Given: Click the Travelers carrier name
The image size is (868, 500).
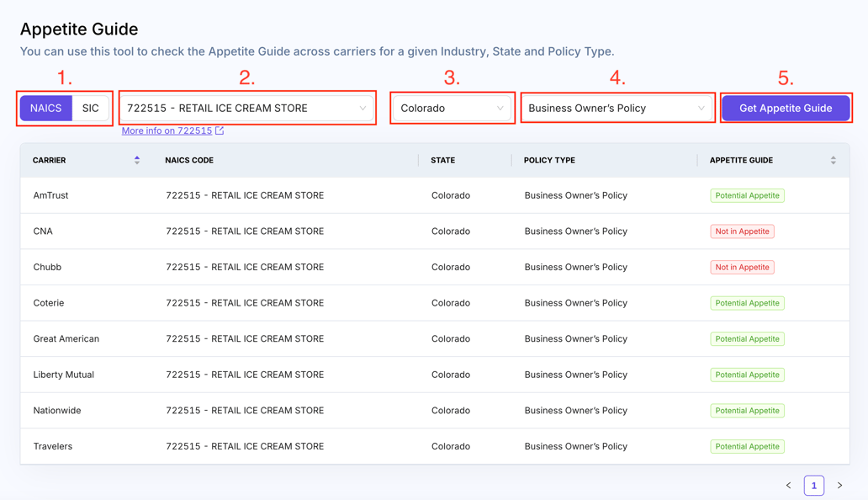Looking at the screenshot, I should click(x=53, y=446).
